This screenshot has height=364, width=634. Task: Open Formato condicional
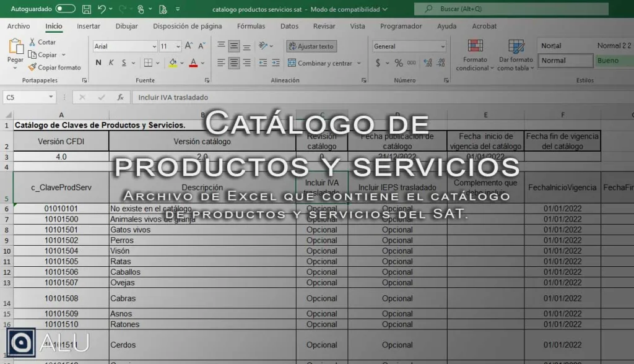pyautogui.click(x=475, y=55)
